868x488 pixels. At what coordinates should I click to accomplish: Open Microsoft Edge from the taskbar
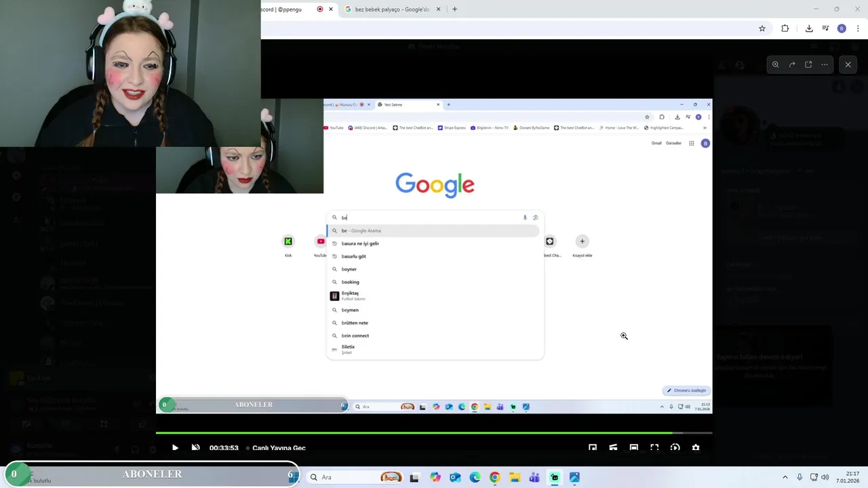(x=475, y=477)
